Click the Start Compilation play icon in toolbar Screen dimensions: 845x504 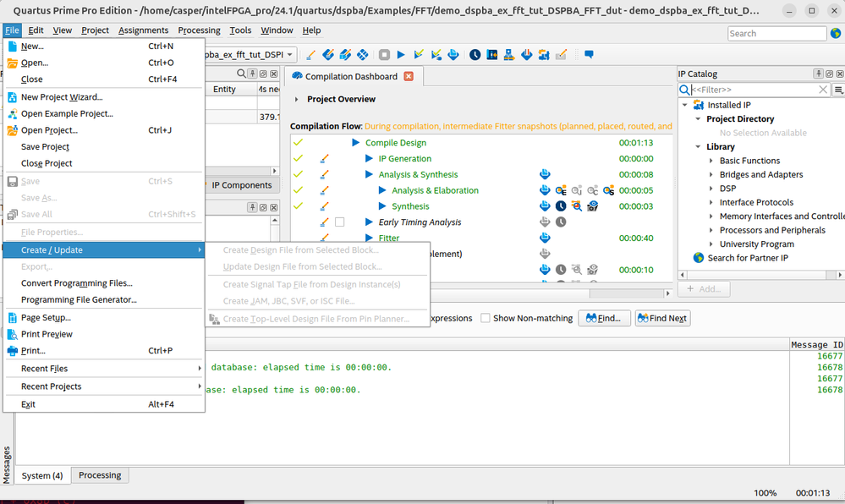[x=401, y=55]
